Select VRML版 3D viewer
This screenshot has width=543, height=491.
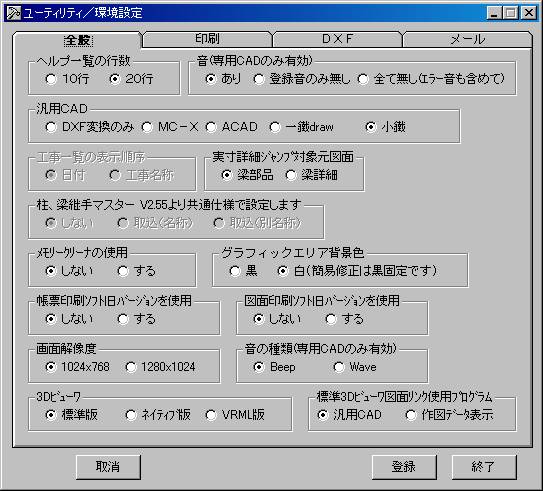point(235,414)
